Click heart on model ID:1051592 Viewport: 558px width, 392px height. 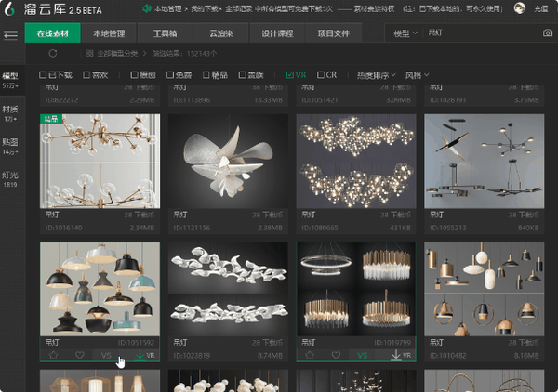click(x=80, y=355)
